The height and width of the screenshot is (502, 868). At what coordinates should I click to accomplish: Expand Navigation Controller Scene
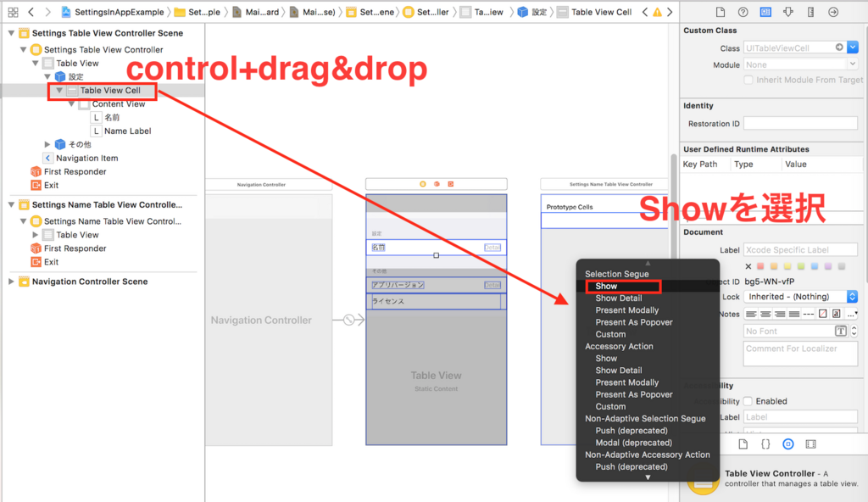(x=11, y=282)
